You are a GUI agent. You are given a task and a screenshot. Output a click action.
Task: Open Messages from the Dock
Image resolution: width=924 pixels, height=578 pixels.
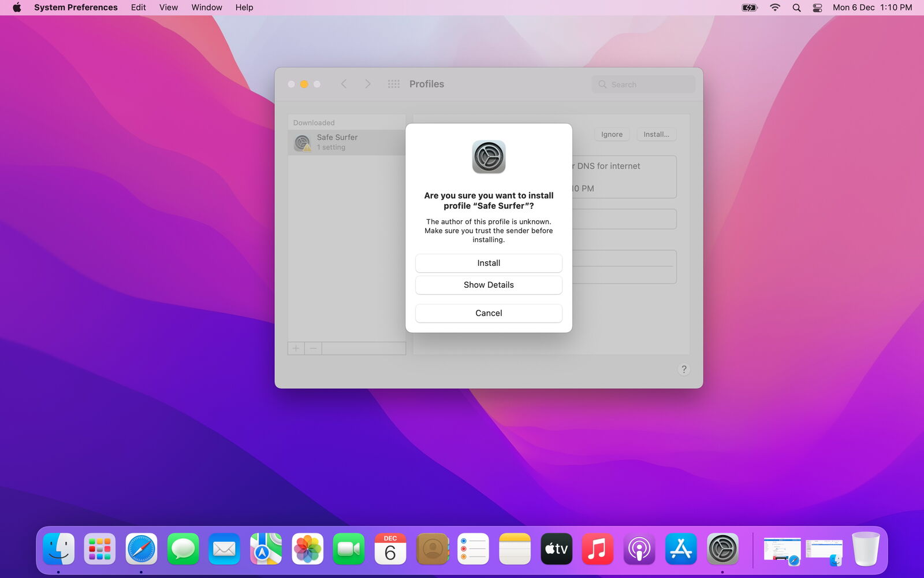click(x=183, y=549)
